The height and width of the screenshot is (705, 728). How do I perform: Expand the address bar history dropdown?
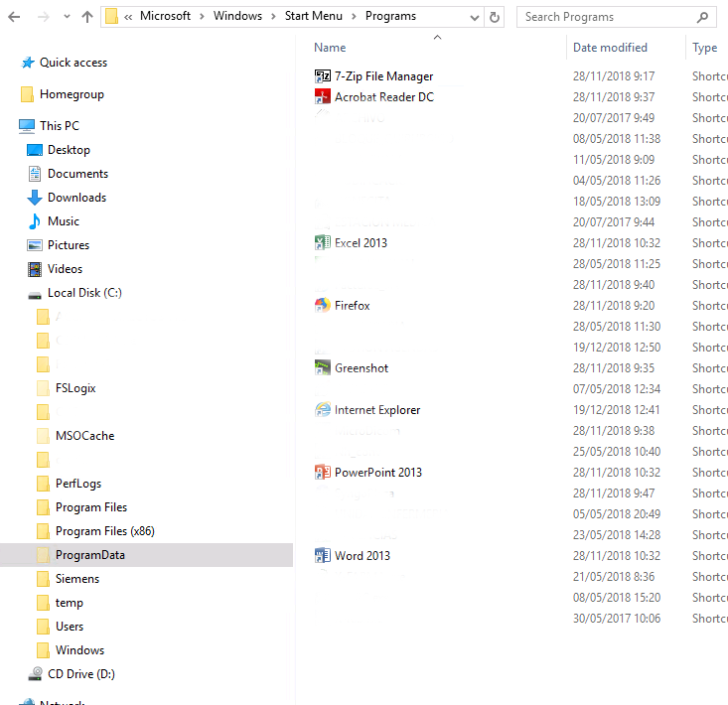(x=473, y=17)
